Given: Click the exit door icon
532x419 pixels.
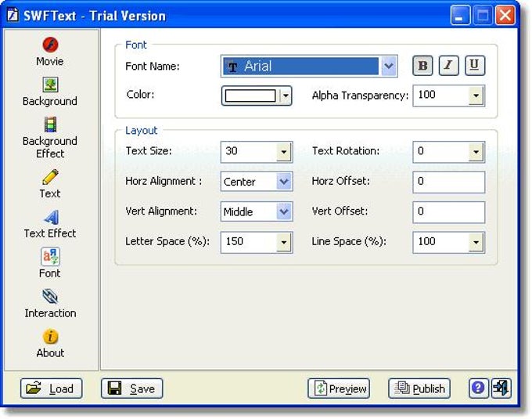Looking at the screenshot, I should tap(501, 388).
